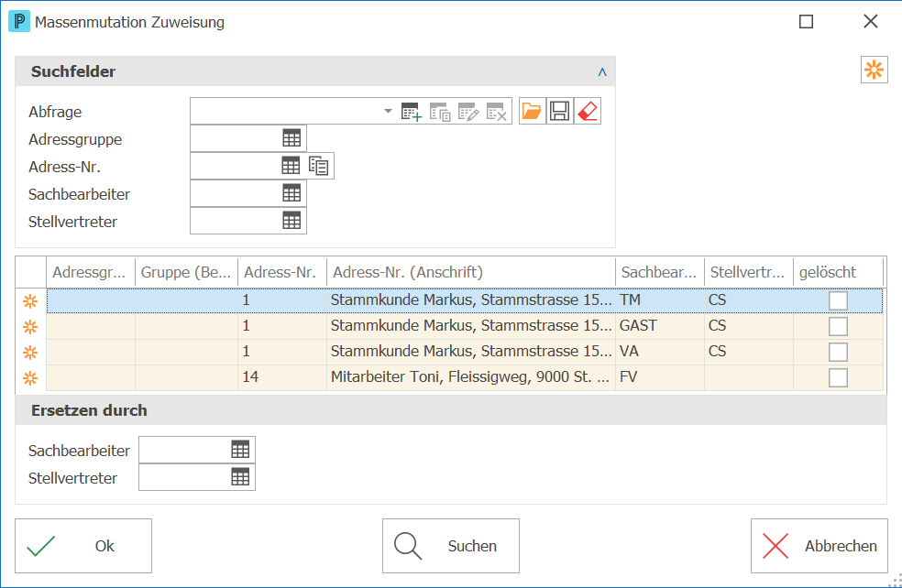Close the Massenmutation Zuweisung dialog
The image size is (902, 588).
(x=870, y=21)
